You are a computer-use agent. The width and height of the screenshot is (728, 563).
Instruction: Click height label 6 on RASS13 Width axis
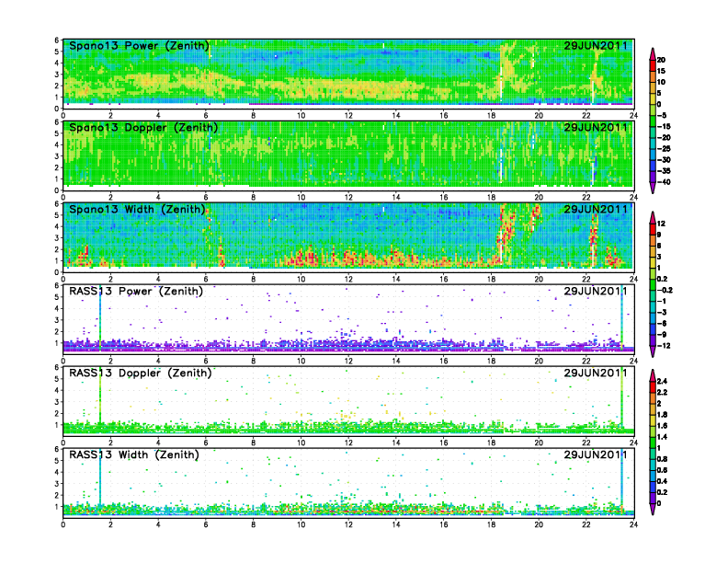(x=57, y=450)
